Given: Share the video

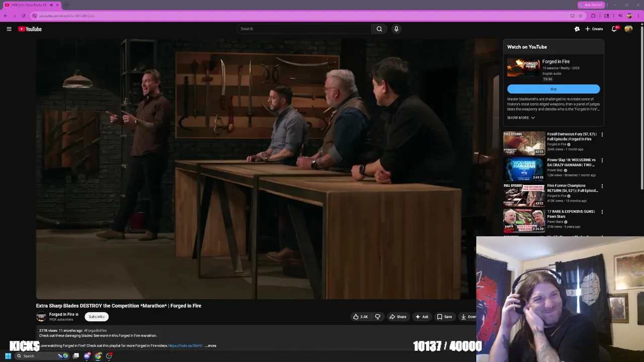Looking at the screenshot, I should [397, 317].
